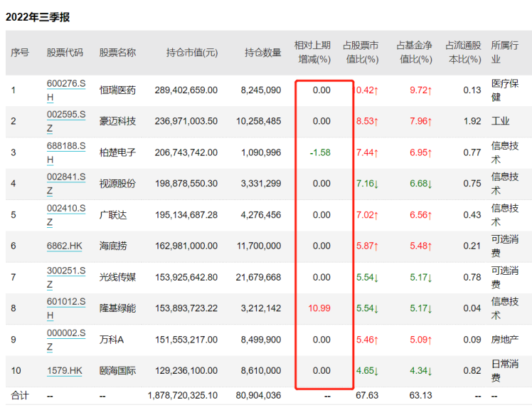Click market value 198,878,550.30

[186, 184]
